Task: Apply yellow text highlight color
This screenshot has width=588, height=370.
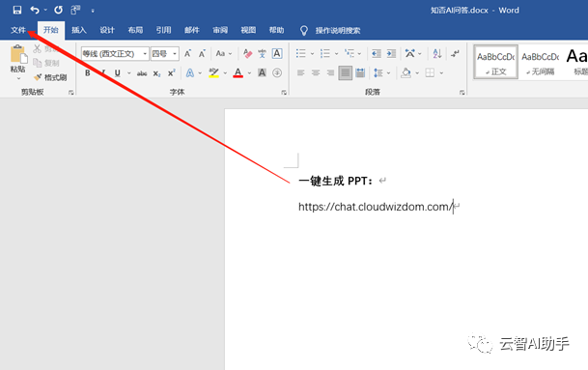Action: click(x=213, y=72)
